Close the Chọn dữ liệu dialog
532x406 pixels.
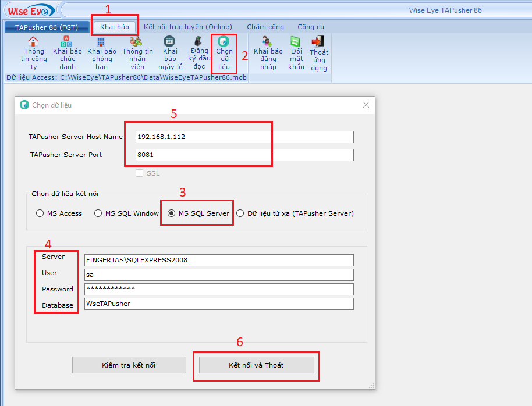366,105
